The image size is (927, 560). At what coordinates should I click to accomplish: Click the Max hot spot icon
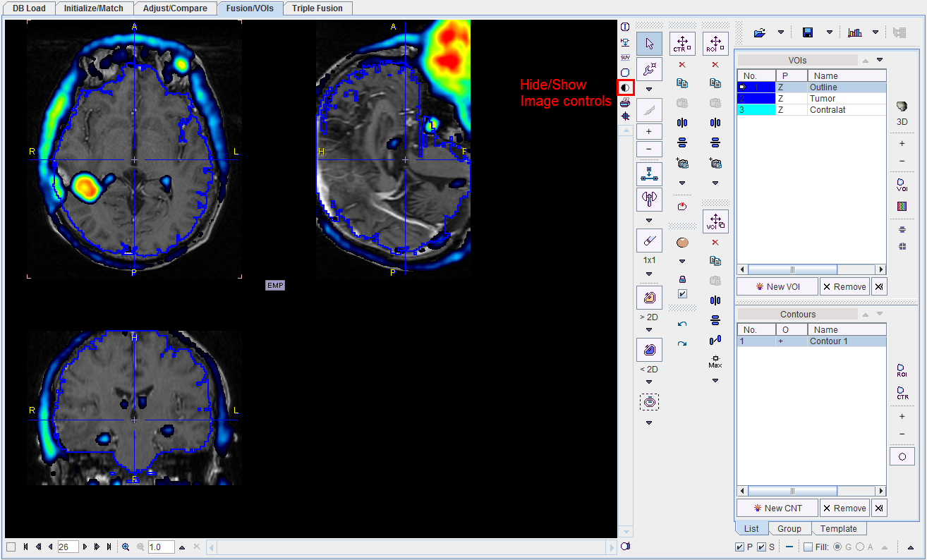(x=715, y=362)
